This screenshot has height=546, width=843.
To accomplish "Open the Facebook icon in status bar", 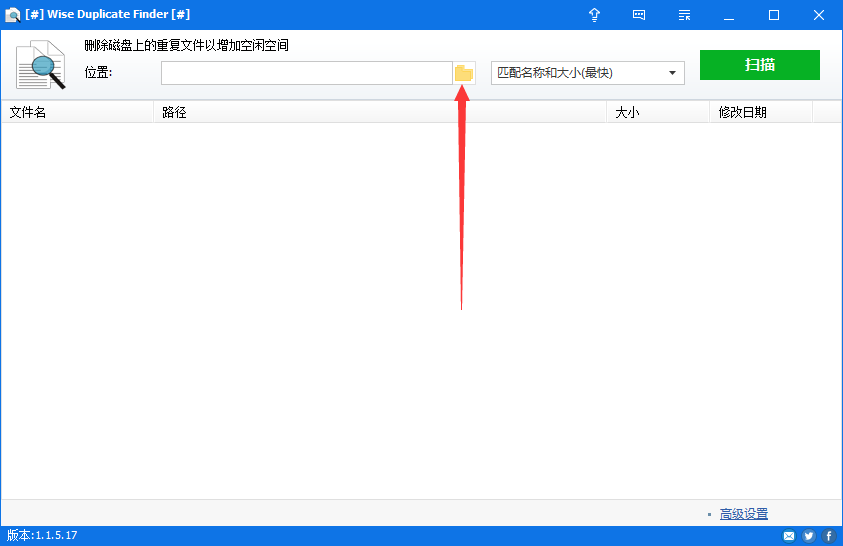I will (x=828, y=536).
